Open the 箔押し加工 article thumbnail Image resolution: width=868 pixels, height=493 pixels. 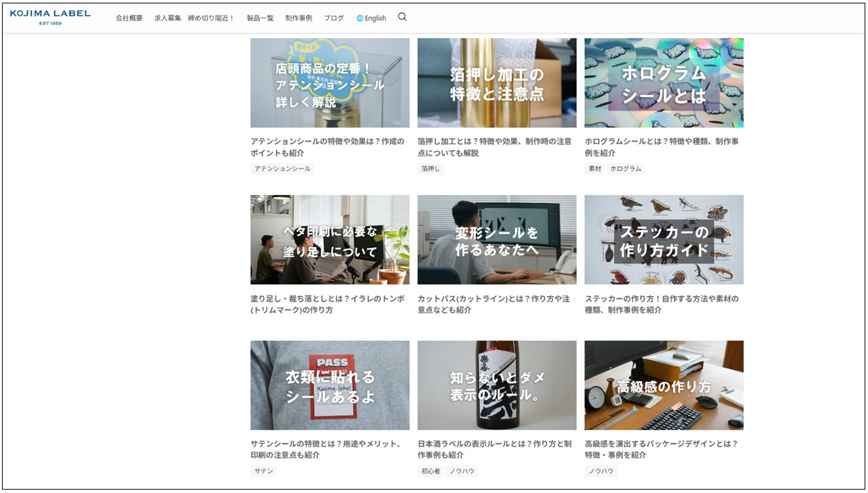pos(497,83)
